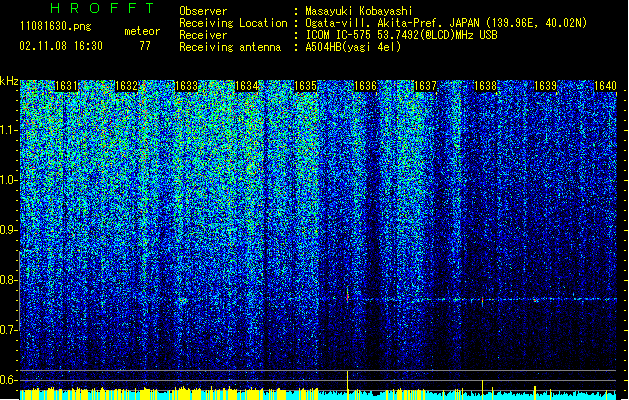The image size is (629, 400).
Task: Click the 1632 time marker
Action: (126, 86)
